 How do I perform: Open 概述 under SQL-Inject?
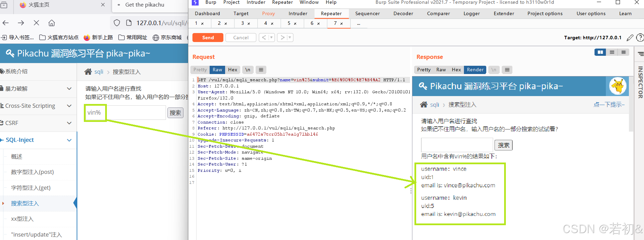click(16, 157)
